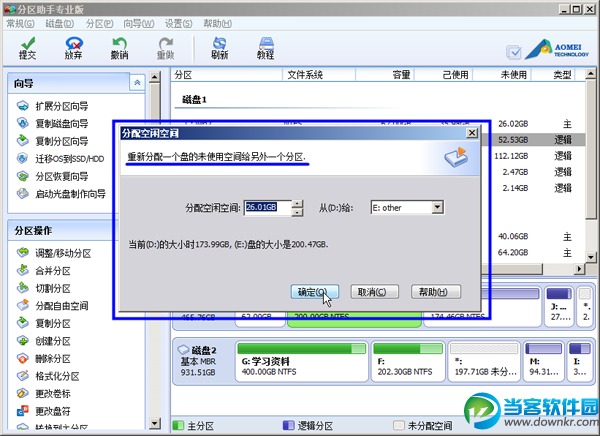Open the 常规(G) menu
Image resolution: width=600 pixels, height=436 pixels.
tap(20, 24)
